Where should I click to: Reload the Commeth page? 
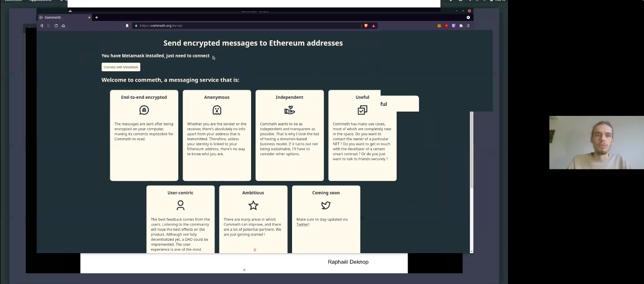[56, 26]
